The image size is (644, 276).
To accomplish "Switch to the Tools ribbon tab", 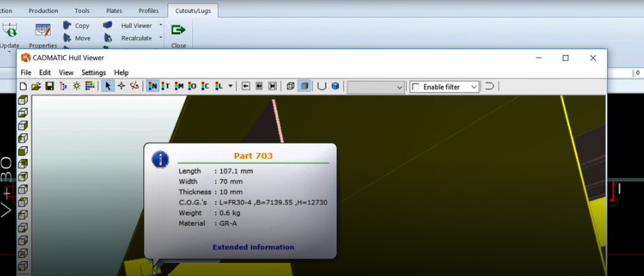I will point(82,11).
